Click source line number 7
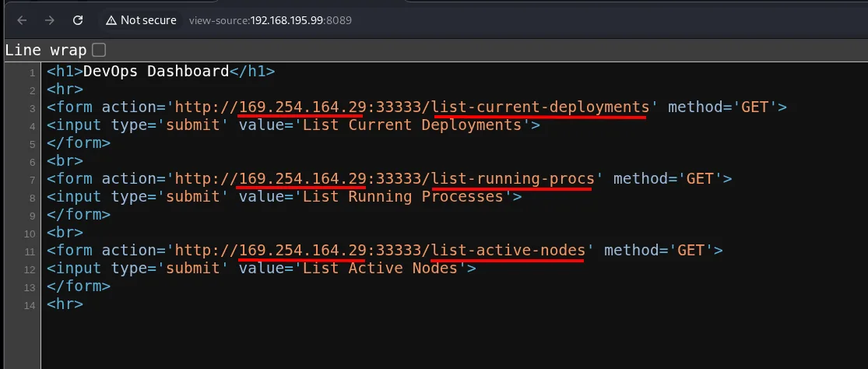 point(32,180)
